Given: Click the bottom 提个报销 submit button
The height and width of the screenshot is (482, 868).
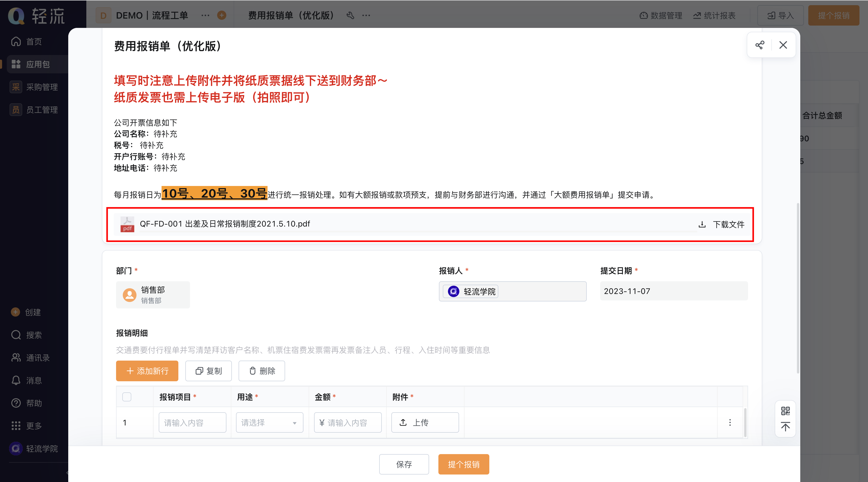Looking at the screenshot, I should click(x=464, y=464).
